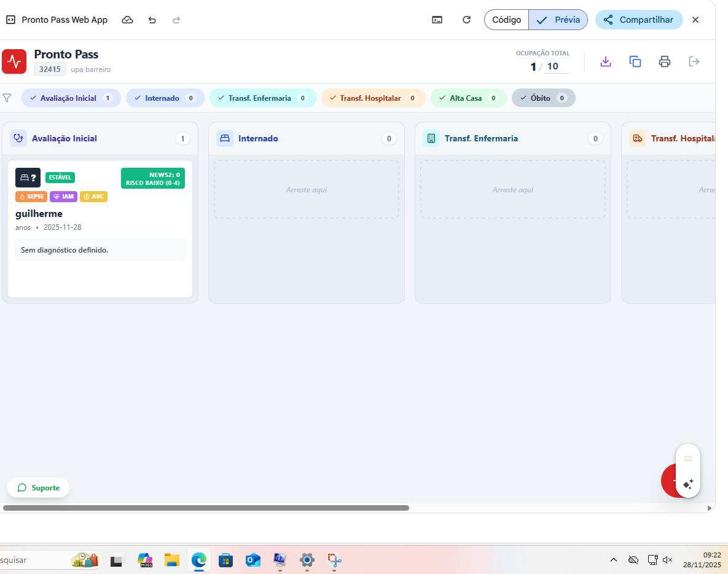
Task: Click the undo arrow icon
Action: point(152,20)
